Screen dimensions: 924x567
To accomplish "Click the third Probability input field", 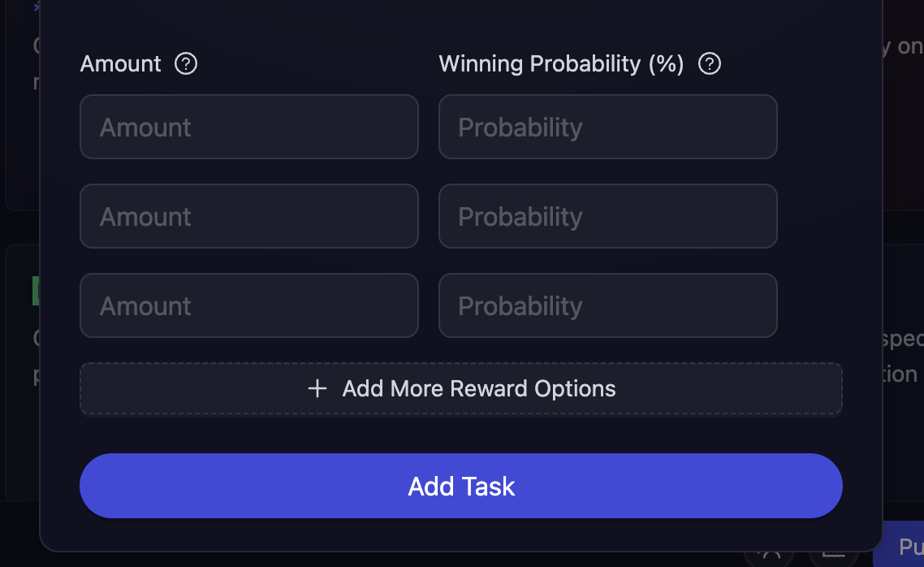I will coord(607,305).
